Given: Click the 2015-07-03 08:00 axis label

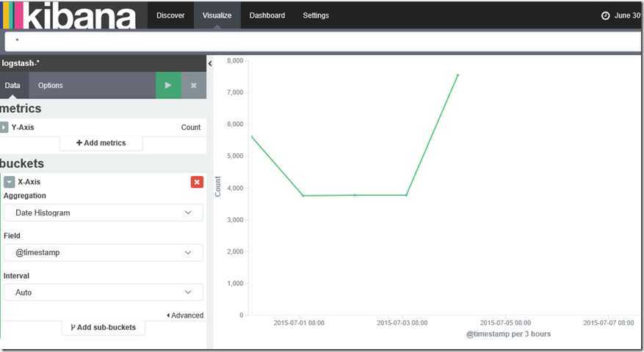Looking at the screenshot, I should (x=402, y=323).
